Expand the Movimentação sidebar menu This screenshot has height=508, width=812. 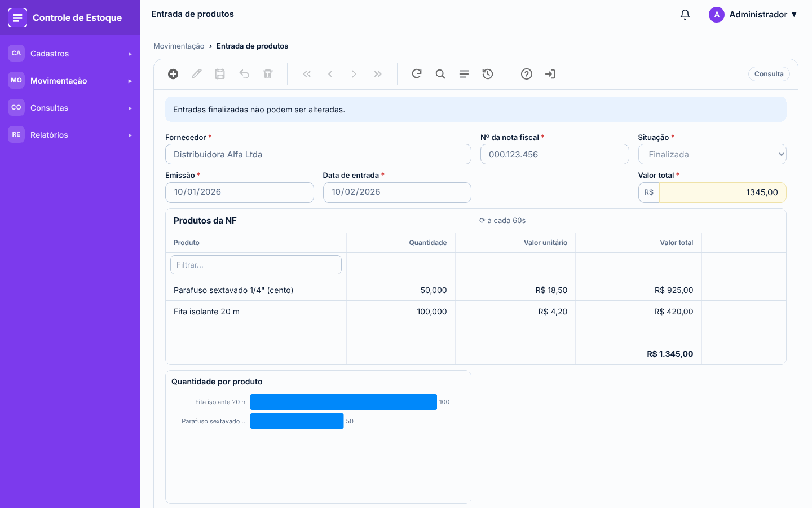[70, 81]
